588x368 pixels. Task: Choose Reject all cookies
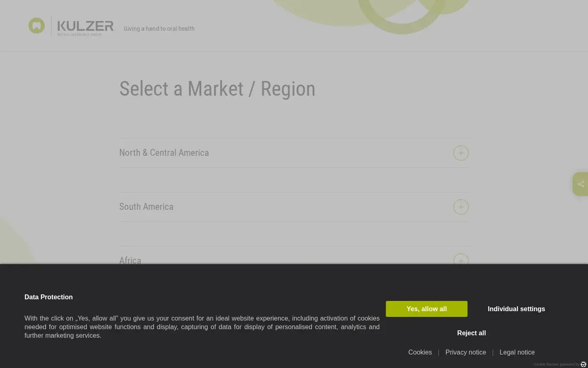click(x=471, y=333)
